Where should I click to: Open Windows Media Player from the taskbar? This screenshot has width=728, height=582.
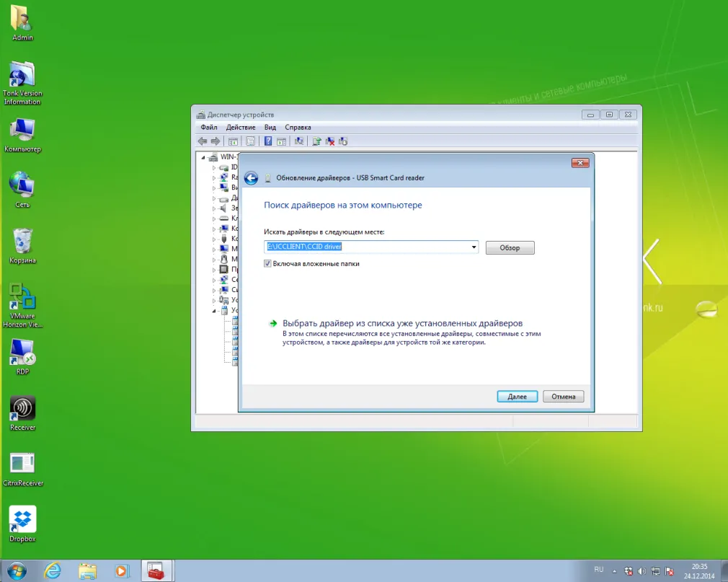121,570
